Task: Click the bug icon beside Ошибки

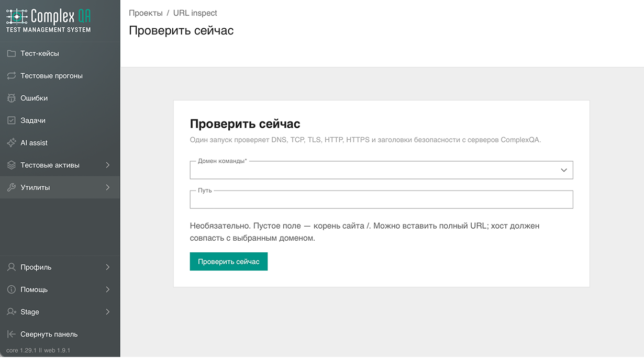Action: [x=12, y=98]
